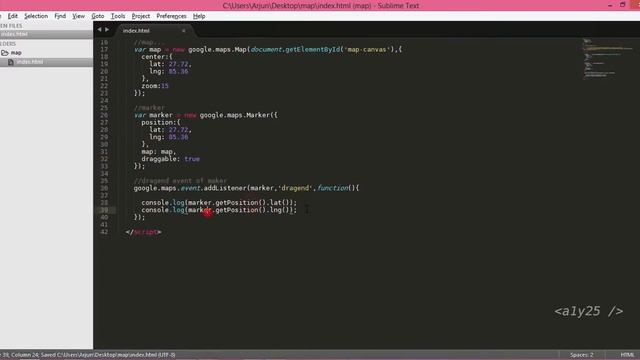
Task: Open the Selection menu
Action: coord(36,16)
